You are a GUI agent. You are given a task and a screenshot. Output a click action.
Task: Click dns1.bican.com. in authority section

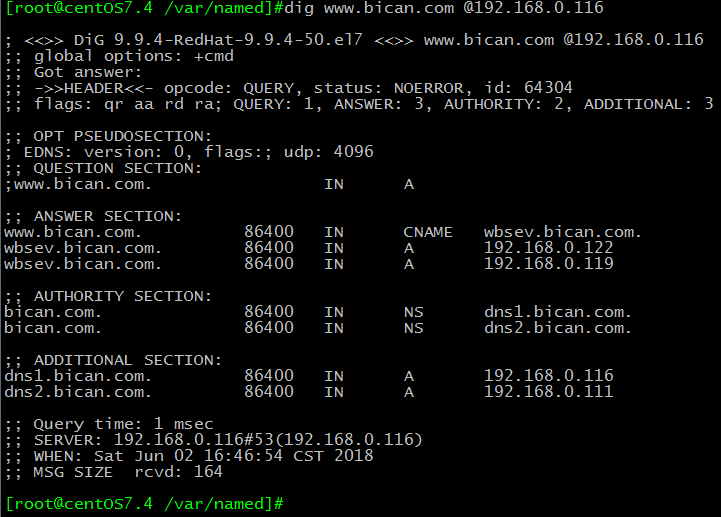pyautogui.click(x=558, y=312)
